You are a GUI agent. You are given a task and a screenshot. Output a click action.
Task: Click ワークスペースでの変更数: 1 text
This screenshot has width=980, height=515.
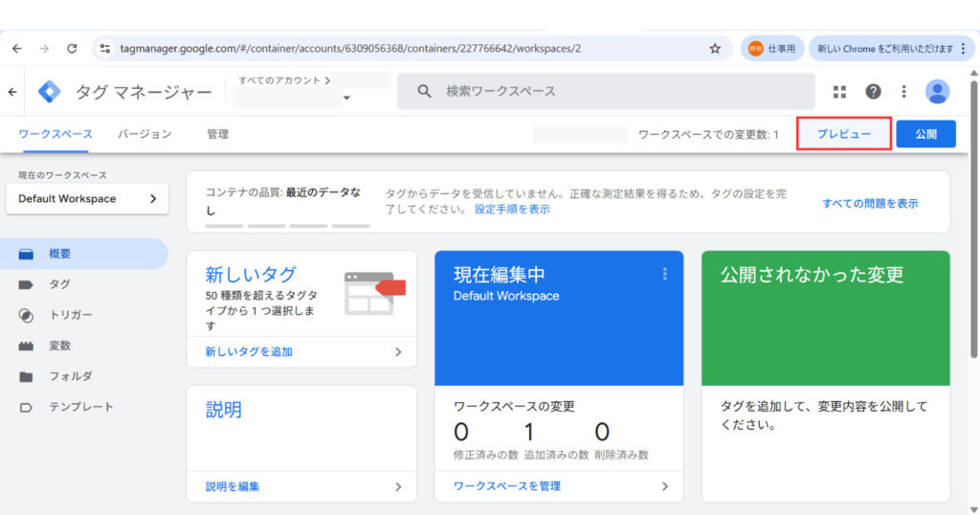point(709,134)
